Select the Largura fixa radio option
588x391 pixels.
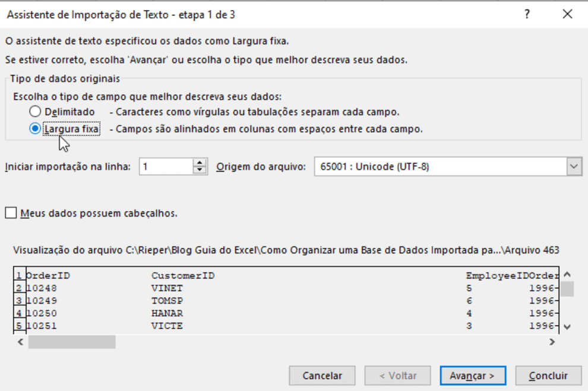click(x=35, y=128)
